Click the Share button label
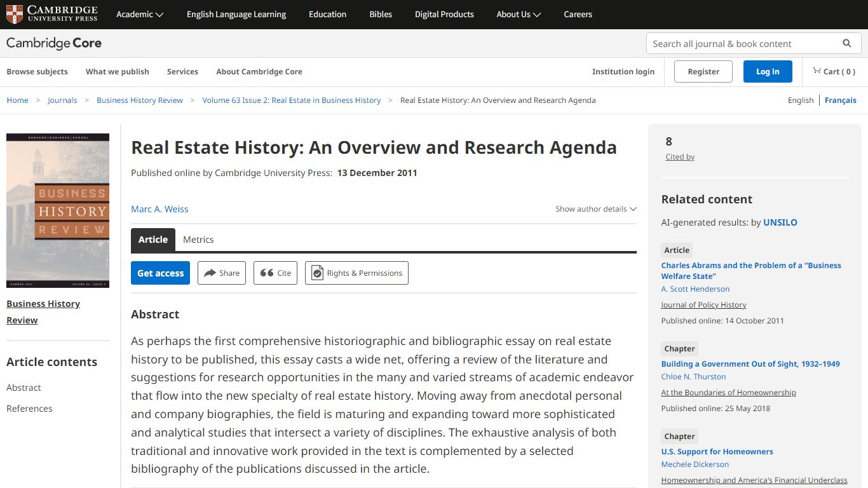This screenshot has height=488, width=868. pos(229,273)
